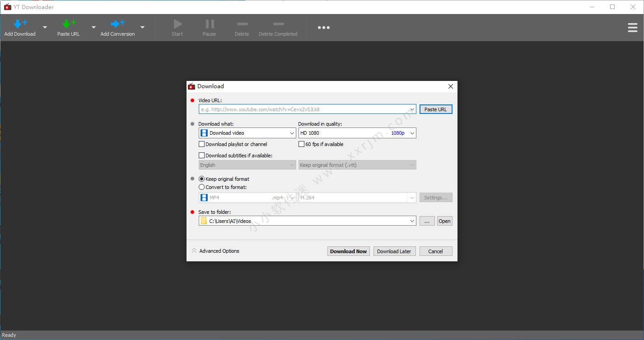644x340 pixels.
Task: Open the three-dots more options icon
Action: (x=323, y=28)
